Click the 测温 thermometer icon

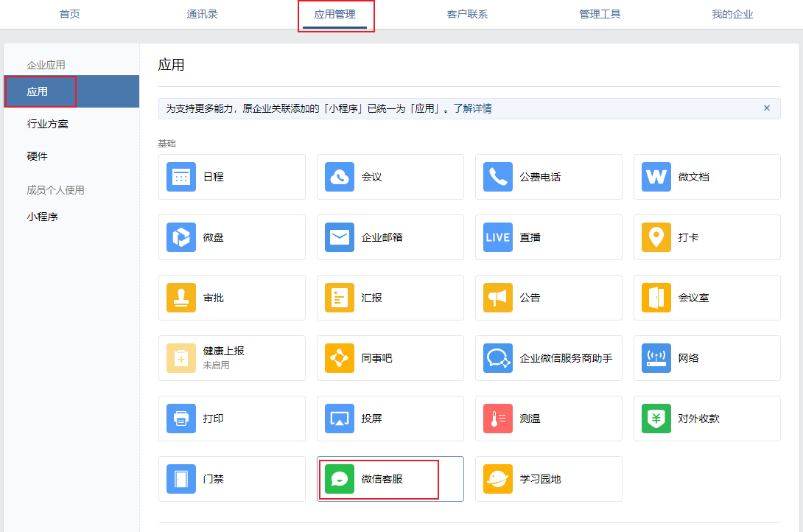tap(498, 419)
